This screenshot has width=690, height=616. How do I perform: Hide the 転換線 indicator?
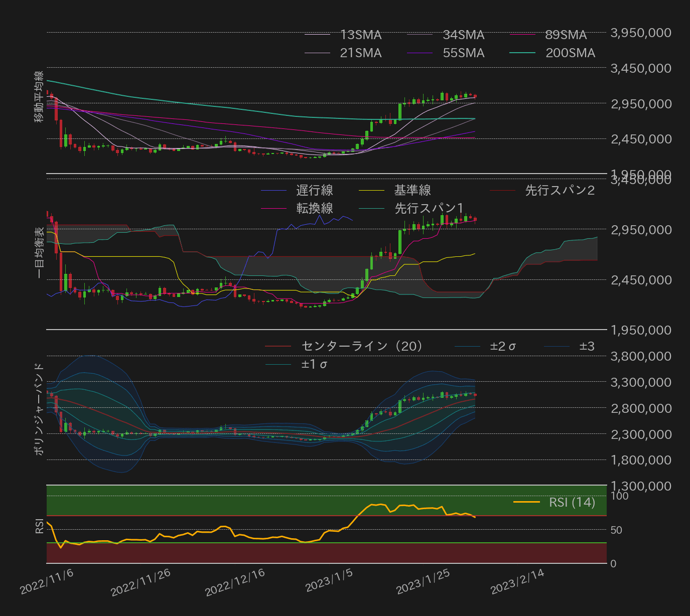[315, 207]
